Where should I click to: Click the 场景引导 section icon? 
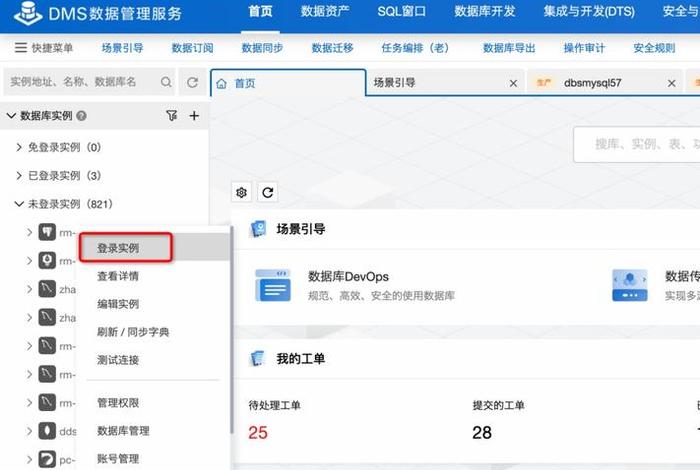(x=258, y=229)
